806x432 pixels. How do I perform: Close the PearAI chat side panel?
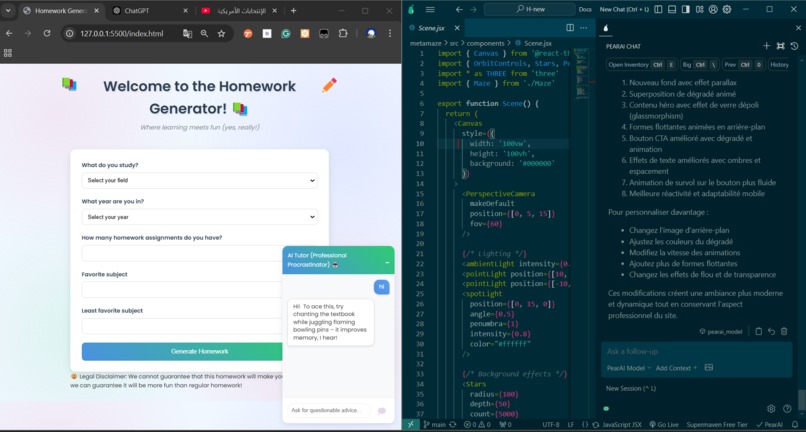tap(798, 28)
